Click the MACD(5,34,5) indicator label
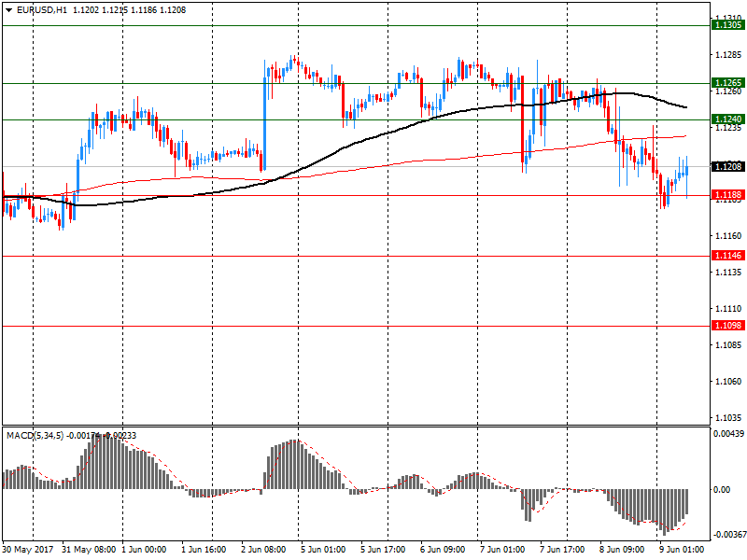This screenshot has width=747, height=560. [x=35, y=436]
